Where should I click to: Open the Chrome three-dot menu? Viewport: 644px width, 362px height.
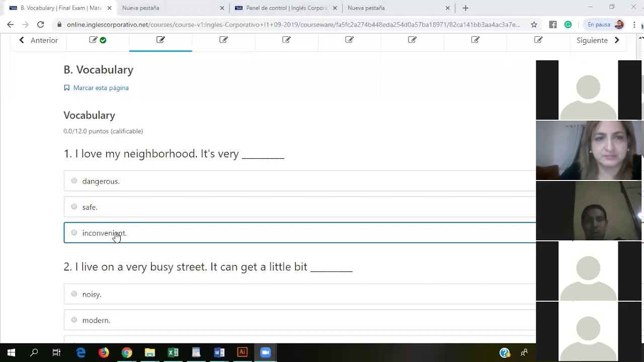click(x=634, y=24)
